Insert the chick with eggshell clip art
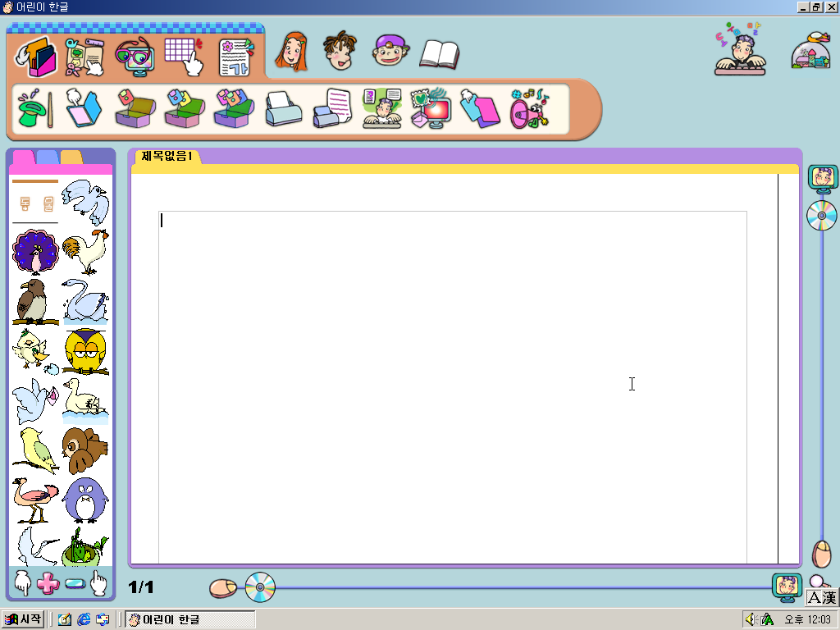Image resolution: width=840 pixels, height=630 pixels. point(35,351)
